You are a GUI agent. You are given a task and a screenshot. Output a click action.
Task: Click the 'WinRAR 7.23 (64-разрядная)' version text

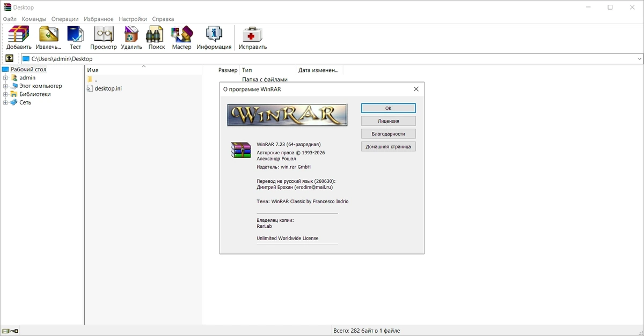(289, 145)
